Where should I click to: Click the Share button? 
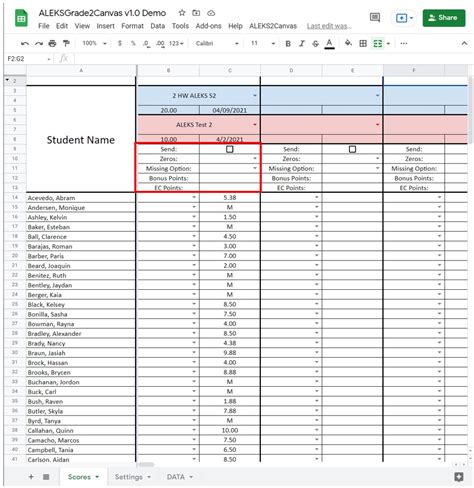point(444,18)
